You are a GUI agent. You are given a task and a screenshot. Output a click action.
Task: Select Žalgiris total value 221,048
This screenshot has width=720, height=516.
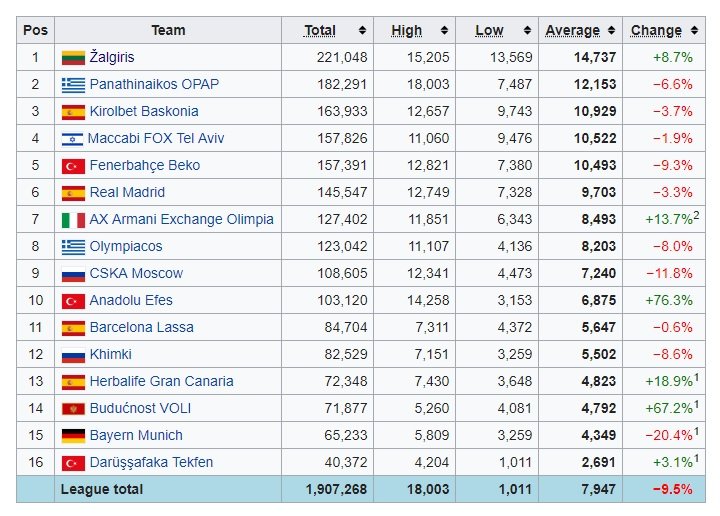(342, 57)
